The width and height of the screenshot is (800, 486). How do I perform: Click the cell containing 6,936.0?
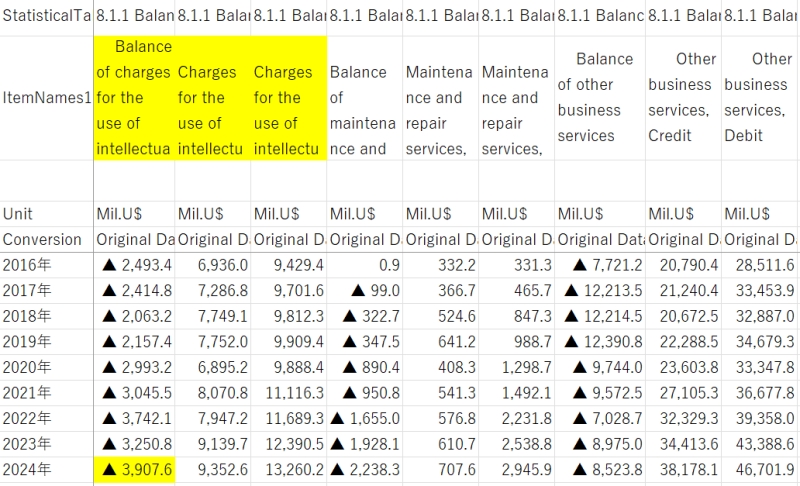click(x=211, y=264)
